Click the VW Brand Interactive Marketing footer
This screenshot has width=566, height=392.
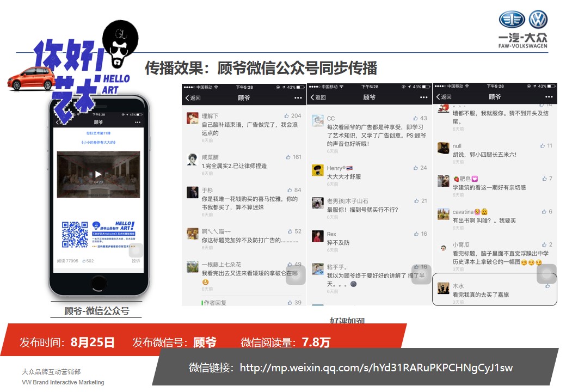(63, 382)
